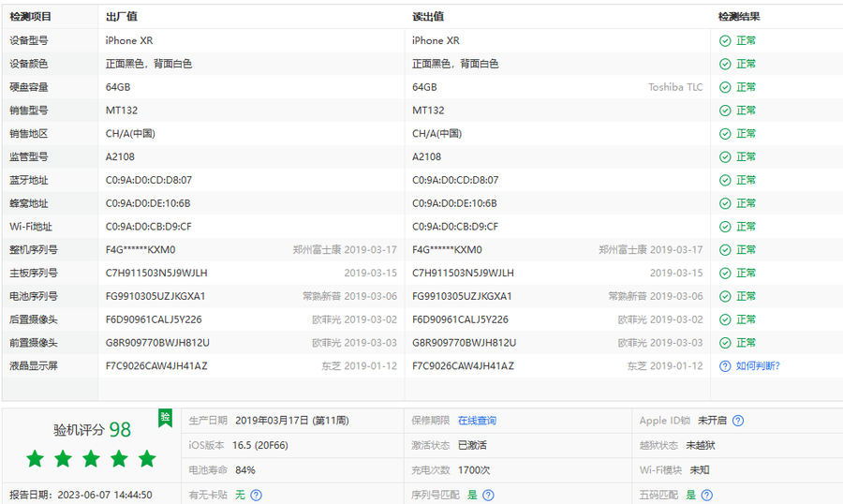Click the activation status 已激活
The width and height of the screenshot is (843, 504).
pyautogui.click(x=472, y=445)
